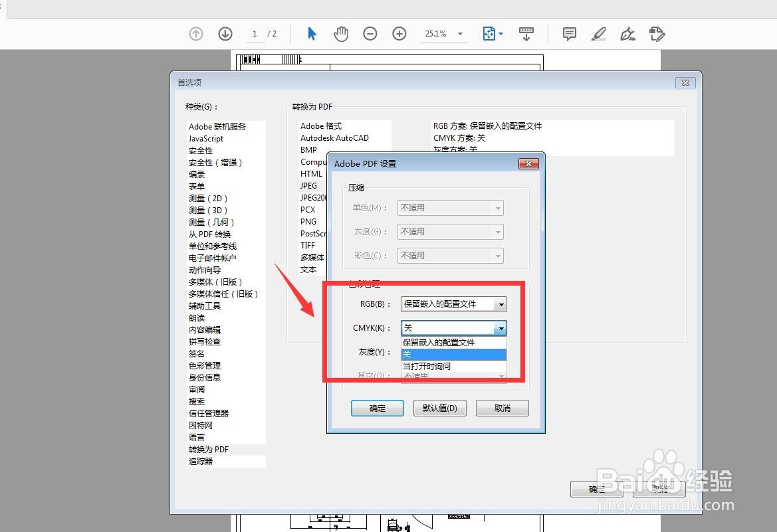
Task: Click 取消 in Adobe PDF Settings dialog
Action: (x=502, y=408)
